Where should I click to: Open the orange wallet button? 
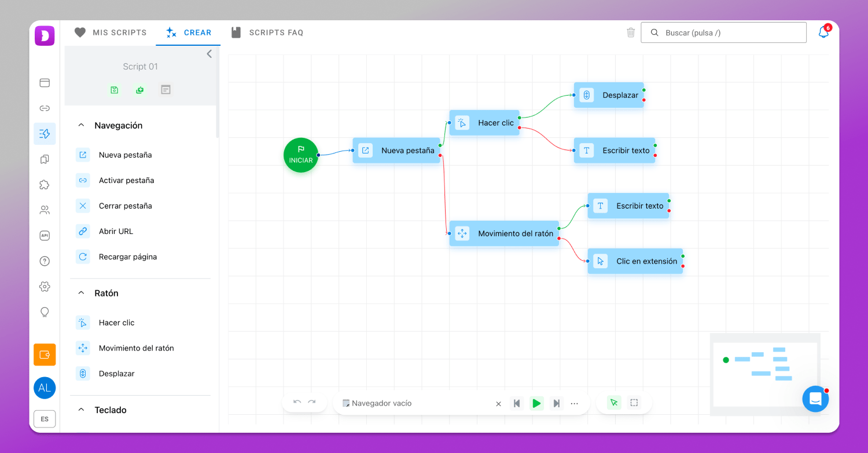45,355
